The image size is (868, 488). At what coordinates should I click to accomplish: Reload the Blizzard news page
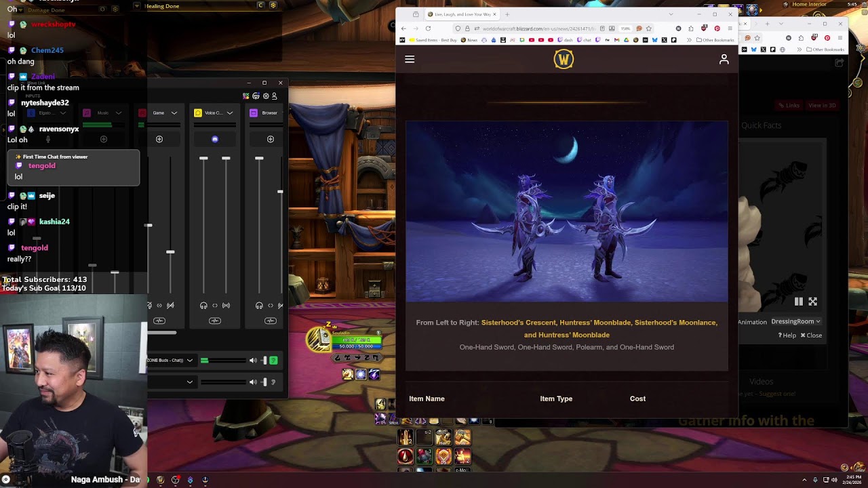428,28
